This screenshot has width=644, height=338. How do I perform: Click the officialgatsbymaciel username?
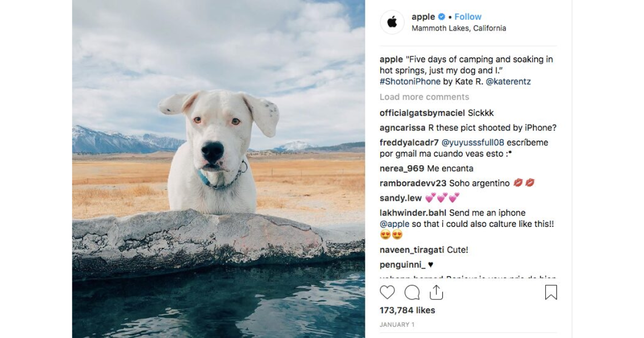(421, 113)
